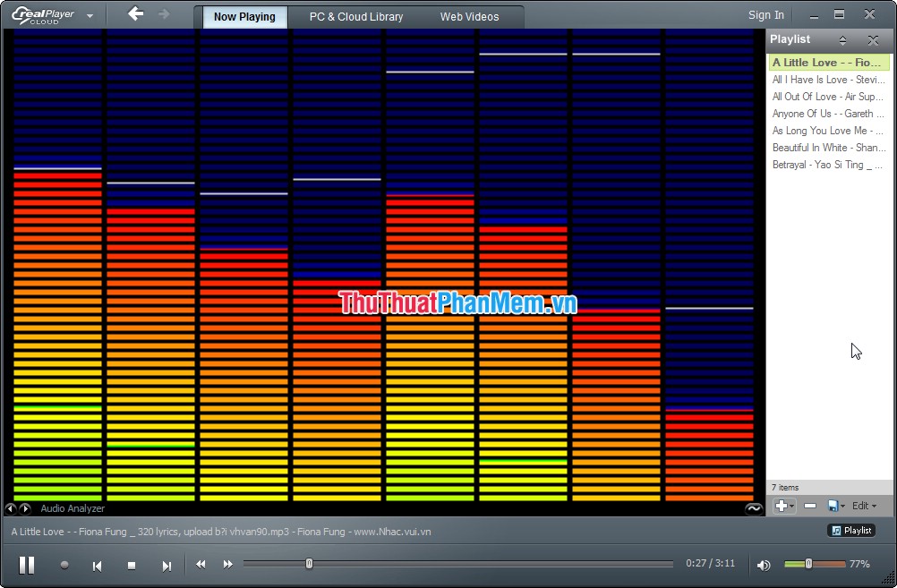
Task: Click the Save playlist icon
Action: [x=833, y=506]
